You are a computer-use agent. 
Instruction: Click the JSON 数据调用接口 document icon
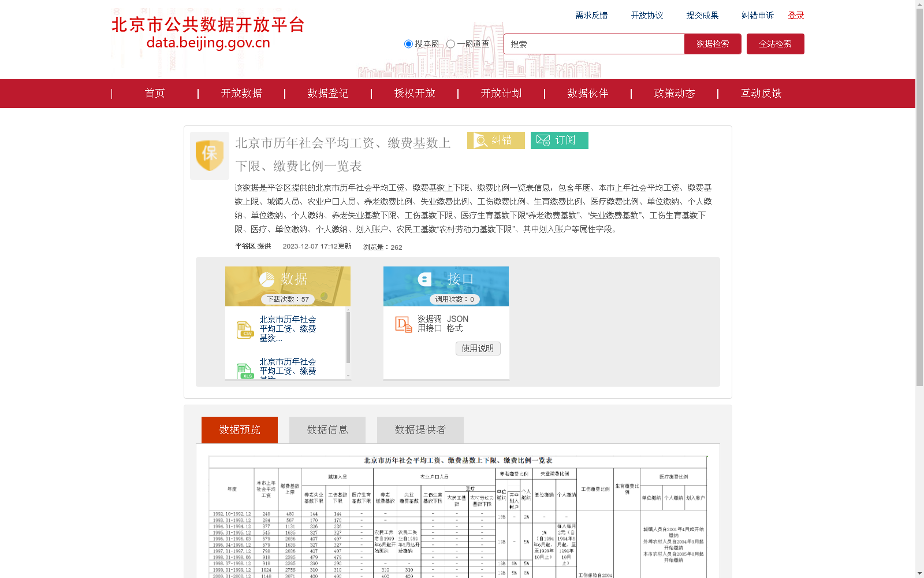pyautogui.click(x=402, y=324)
